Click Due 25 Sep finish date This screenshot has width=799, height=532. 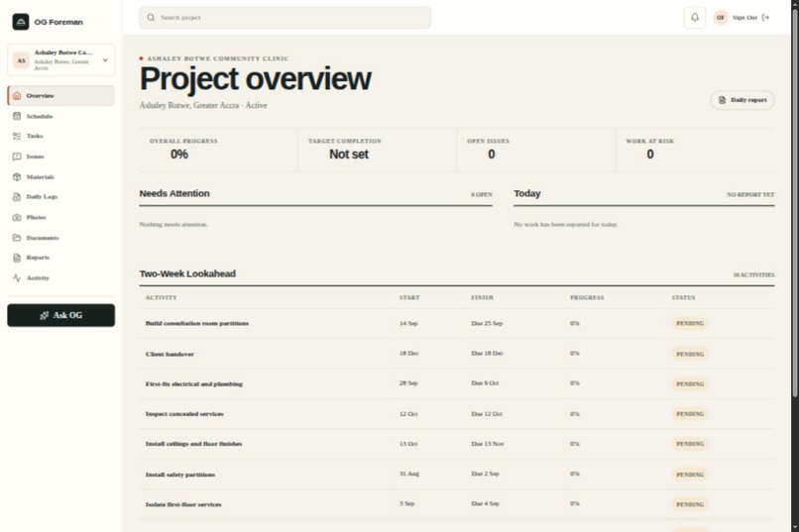click(487, 323)
